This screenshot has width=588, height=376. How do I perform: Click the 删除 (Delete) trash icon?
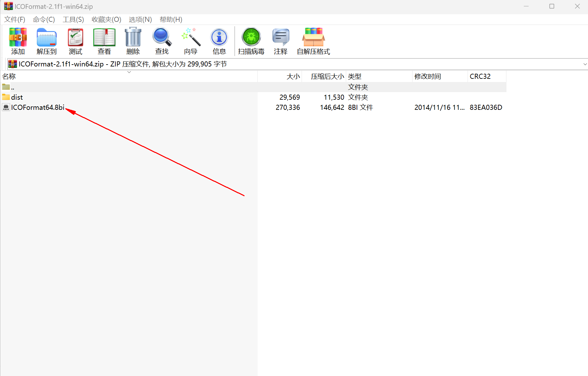pos(133,37)
